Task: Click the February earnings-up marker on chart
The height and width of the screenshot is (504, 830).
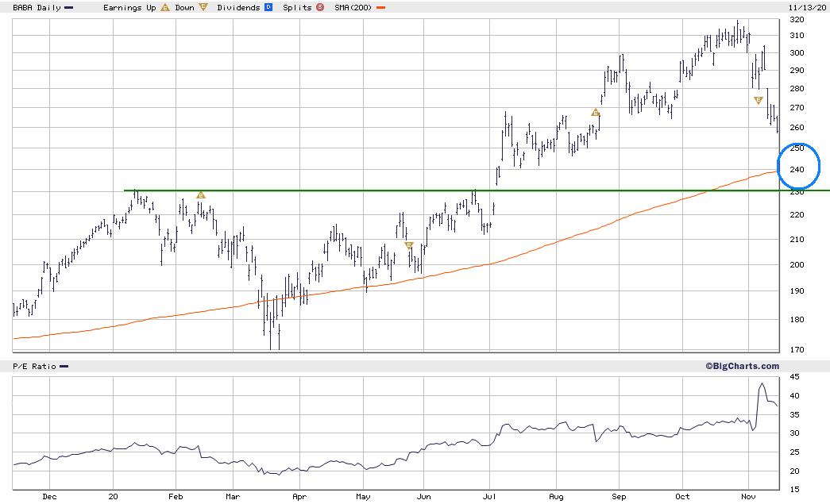Action: coord(201,195)
